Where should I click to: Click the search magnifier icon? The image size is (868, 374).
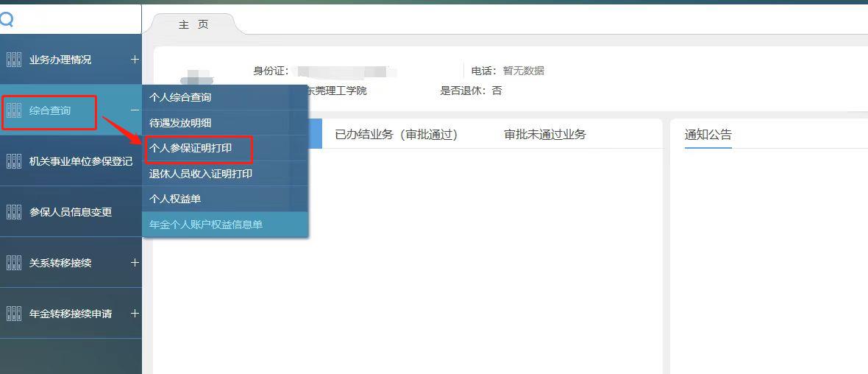[x=7, y=20]
